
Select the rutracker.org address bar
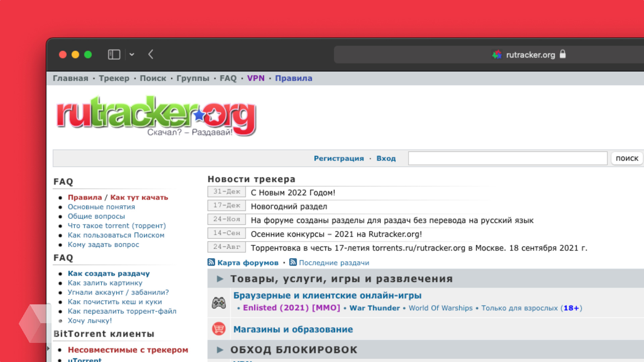coord(489,54)
